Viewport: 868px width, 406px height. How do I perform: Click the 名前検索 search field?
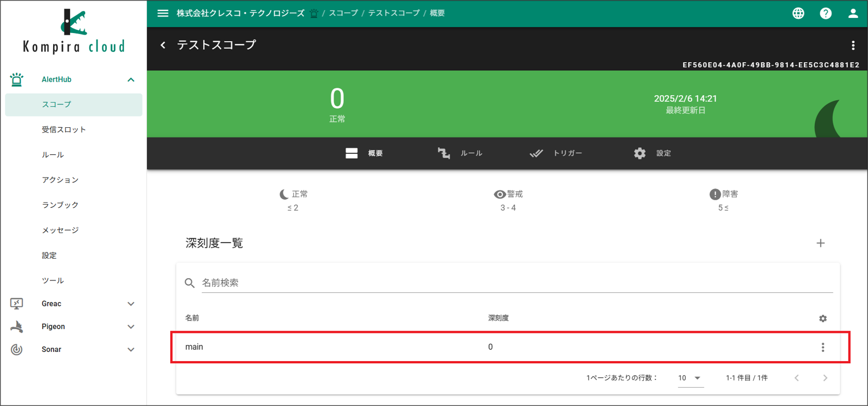(517, 283)
